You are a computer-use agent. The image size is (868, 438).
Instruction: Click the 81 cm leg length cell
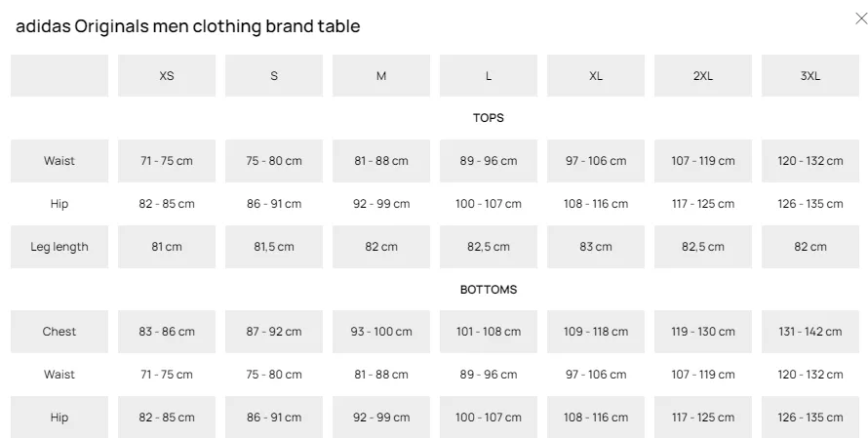click(x=167, y=247)
